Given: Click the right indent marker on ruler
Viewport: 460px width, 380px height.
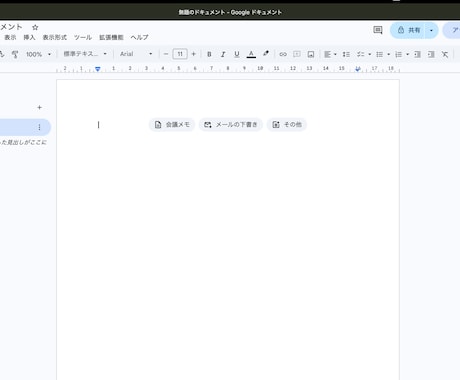Looking at the screenshot, I should [358, 69].
